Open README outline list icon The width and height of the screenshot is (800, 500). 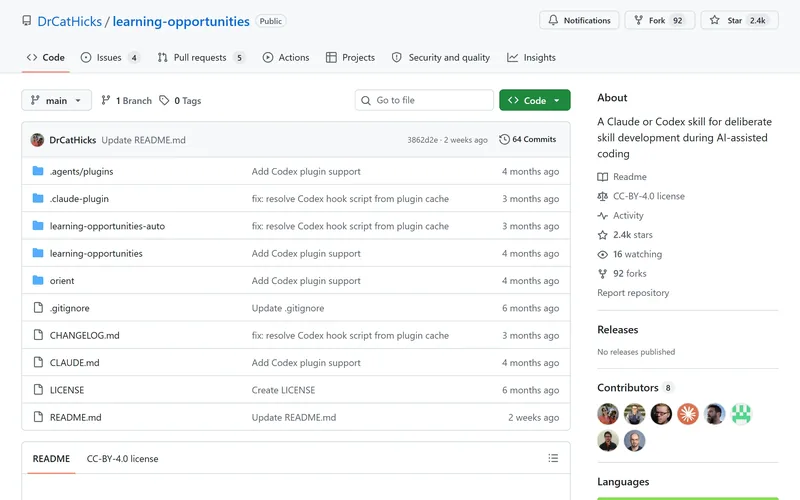coord(553,458)
